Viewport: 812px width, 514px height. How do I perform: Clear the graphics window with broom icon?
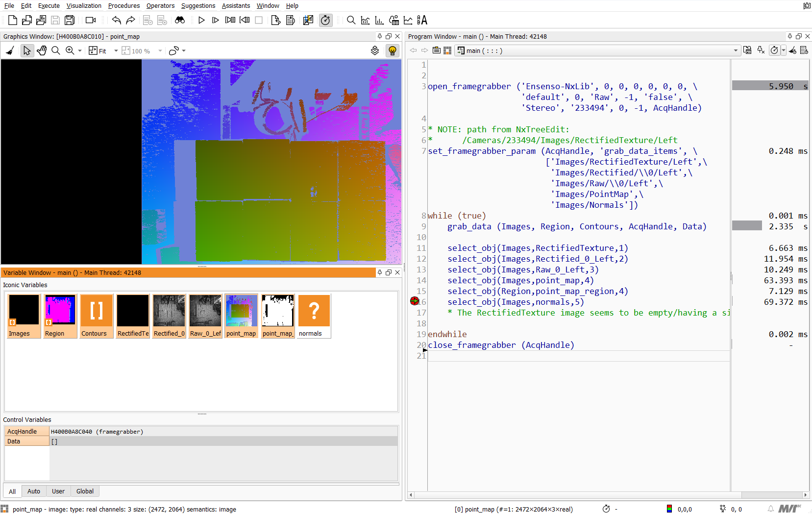click(10, 50)
